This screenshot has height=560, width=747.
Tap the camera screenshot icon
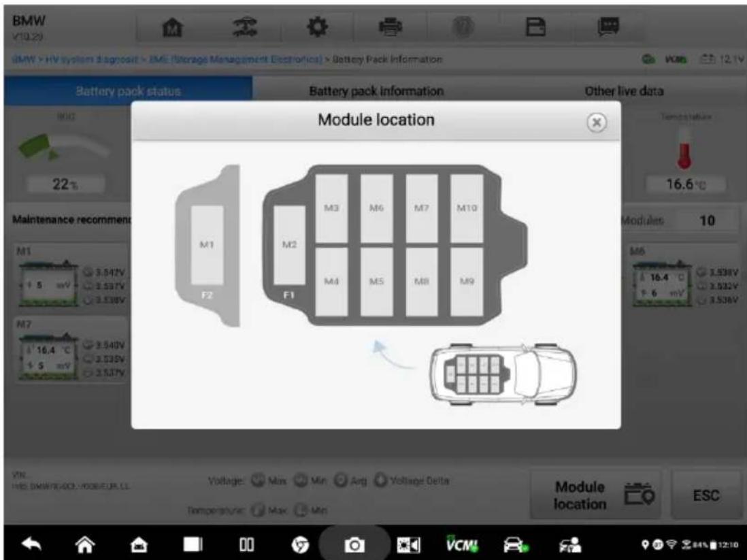tap(354, 545)
